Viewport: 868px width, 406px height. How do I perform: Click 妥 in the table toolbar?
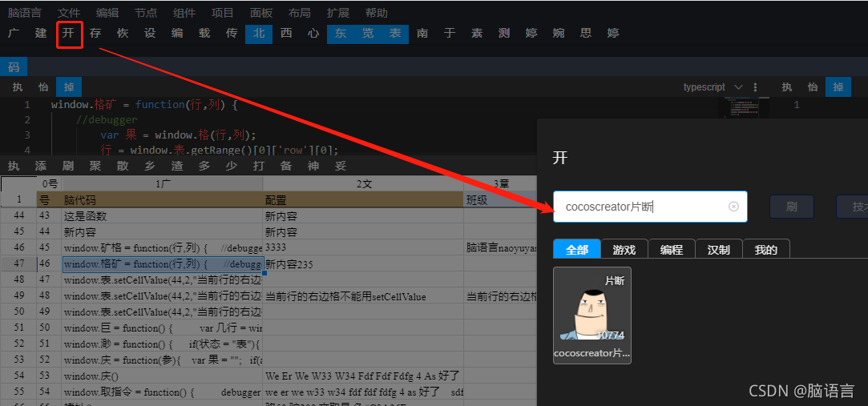click(x=341, y=166)
